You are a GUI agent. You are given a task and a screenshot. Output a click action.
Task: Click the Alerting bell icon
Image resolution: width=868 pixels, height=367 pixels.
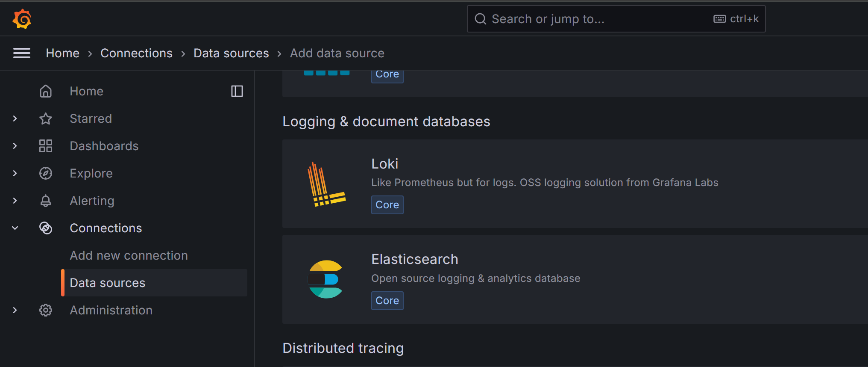pyautogui.click(x=46, y=201)
